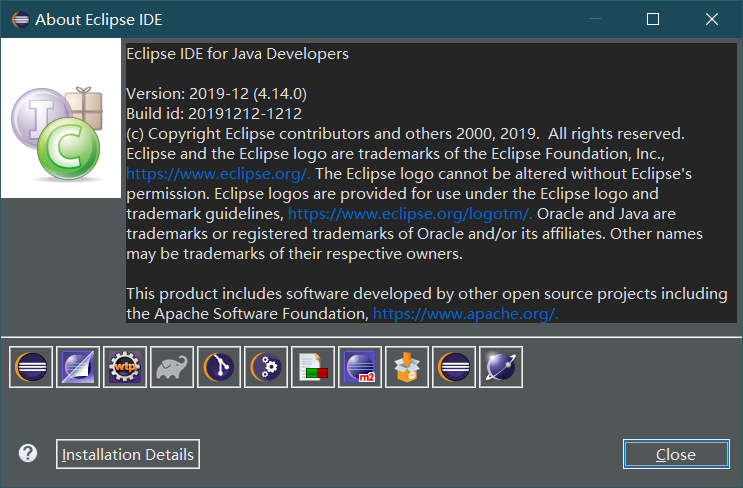Visit the https://www.apache.org/ link
This screenshot has height=488, width=743.
466,314
